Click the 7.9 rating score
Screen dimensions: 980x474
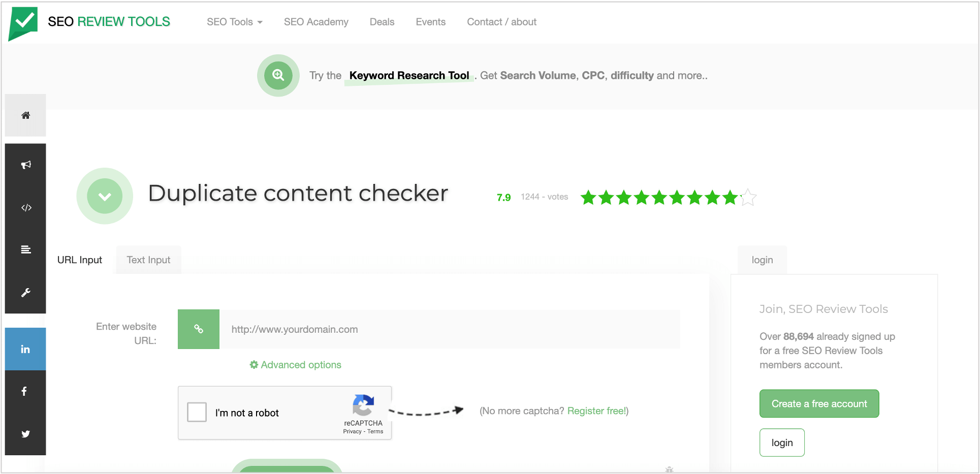[504, 197]
